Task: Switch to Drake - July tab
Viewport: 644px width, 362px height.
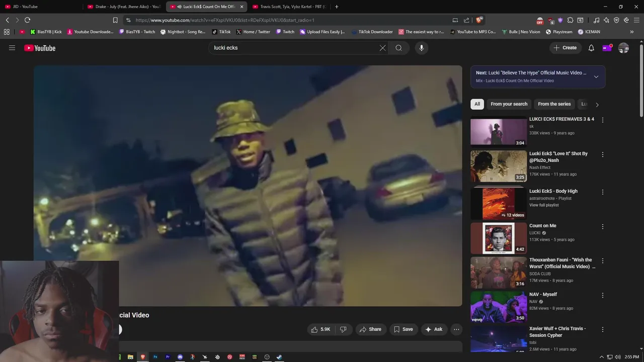Action: click(124, 7)
